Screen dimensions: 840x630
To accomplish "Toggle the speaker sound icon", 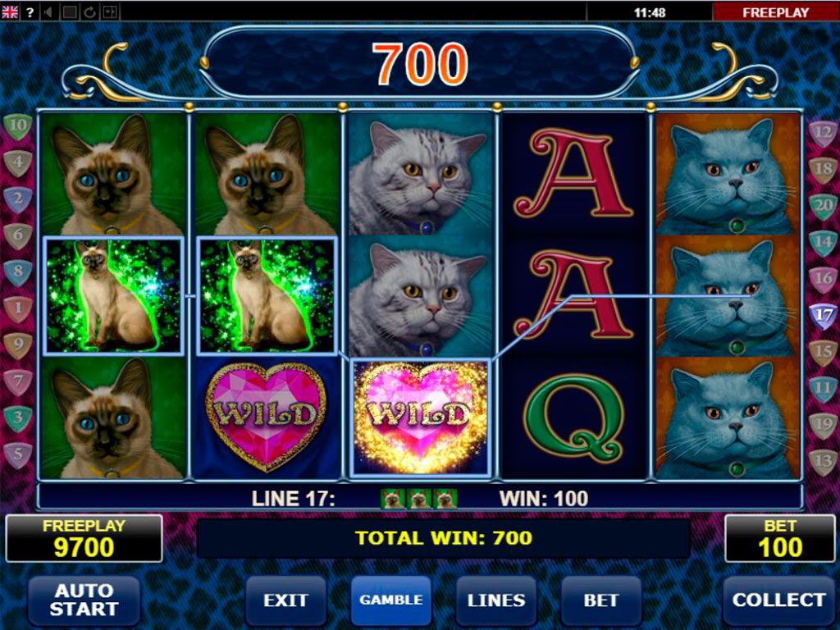I will click(x=49, y=11).
